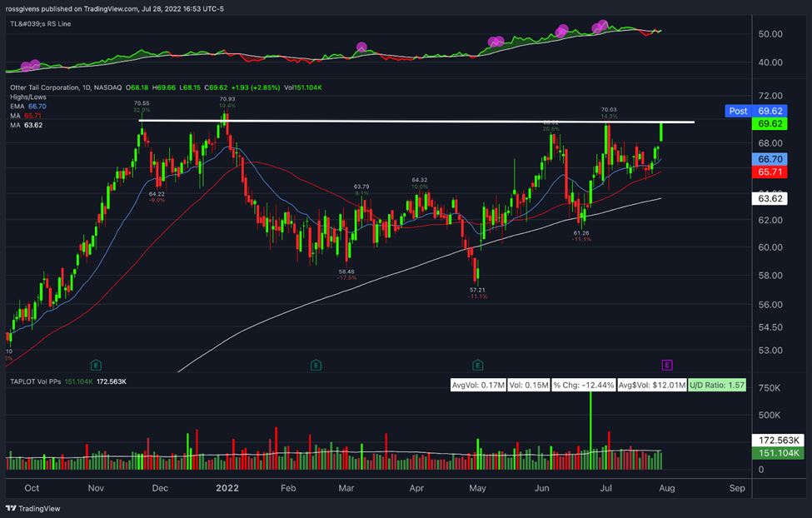Click the 70.03 high label
This screenshot has width=812, height=518.
(609, 110)
